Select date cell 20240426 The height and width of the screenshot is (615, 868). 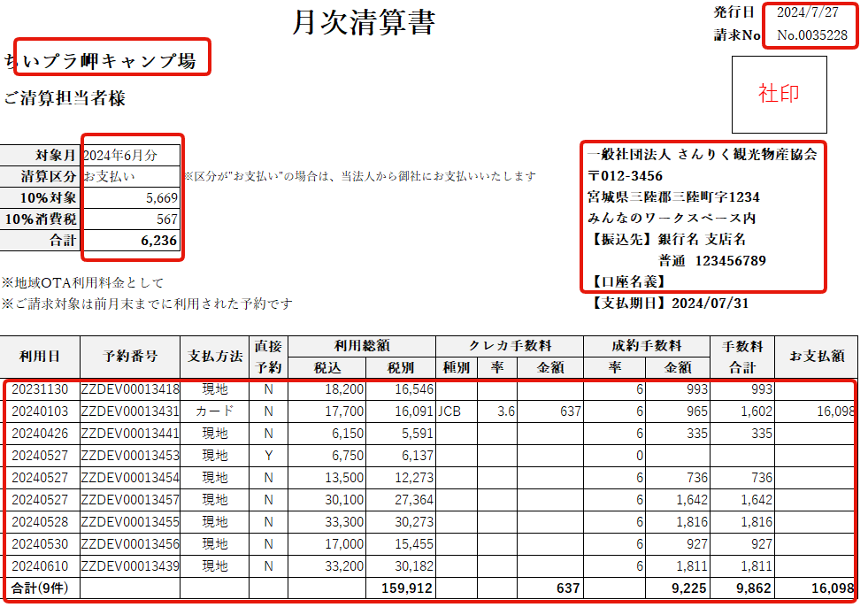click(40, 434)
